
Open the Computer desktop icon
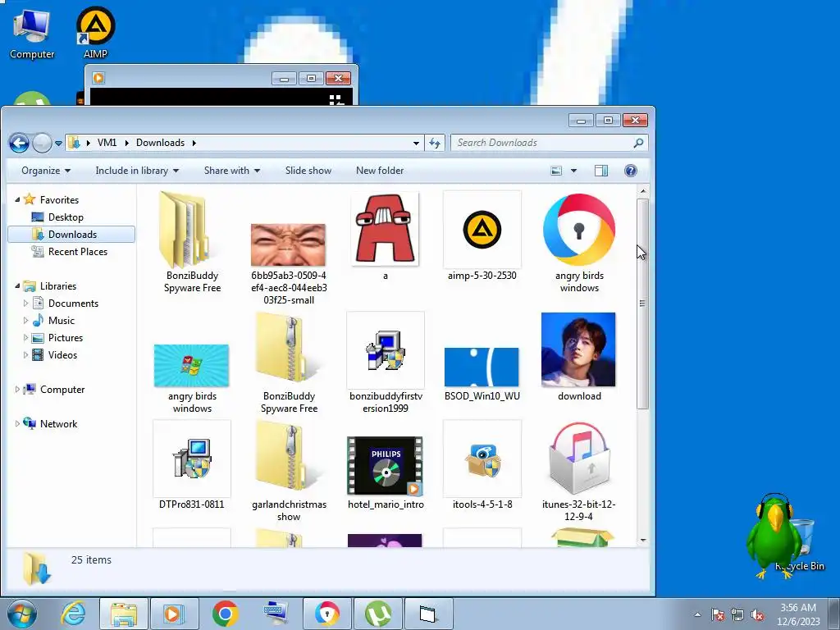tap(32, 33)
